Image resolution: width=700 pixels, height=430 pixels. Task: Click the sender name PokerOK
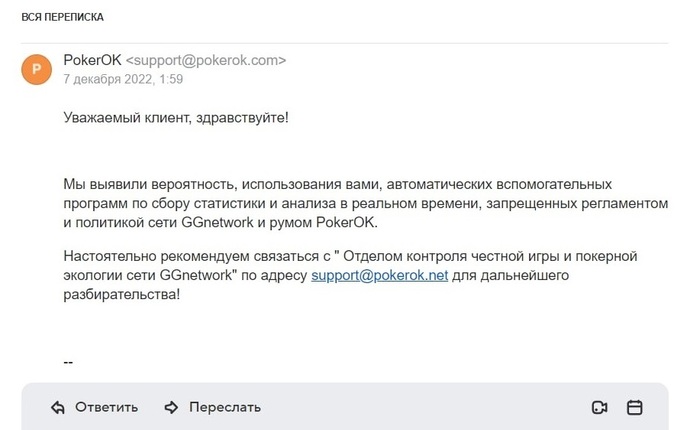[x=92, y=60]
